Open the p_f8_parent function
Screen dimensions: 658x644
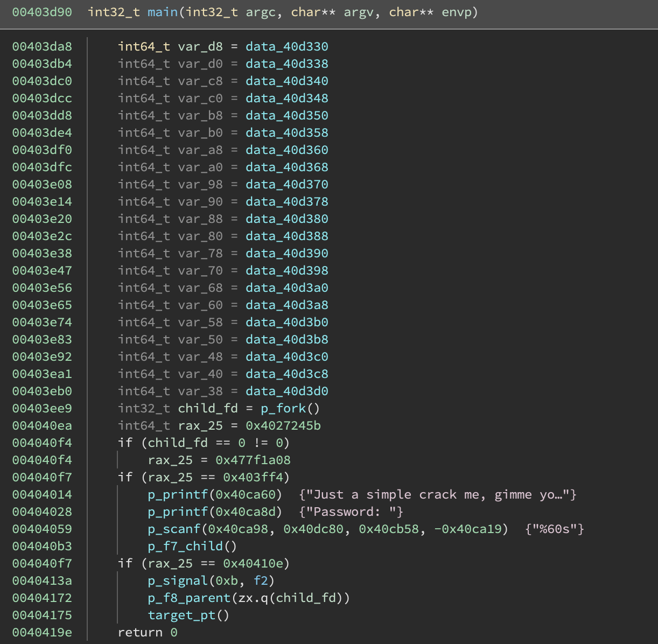coord(189,598)
